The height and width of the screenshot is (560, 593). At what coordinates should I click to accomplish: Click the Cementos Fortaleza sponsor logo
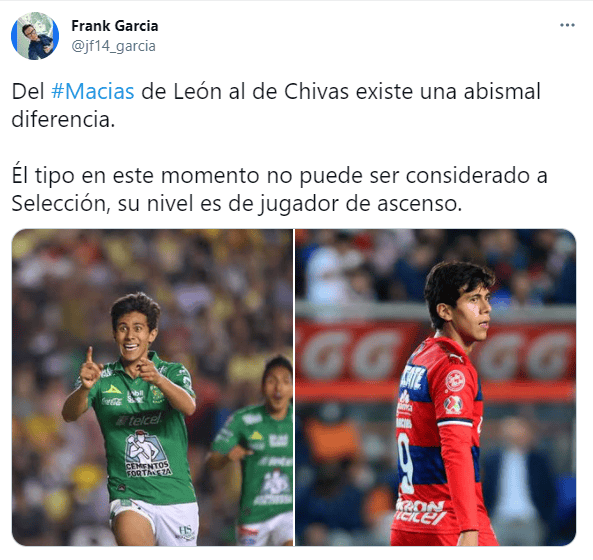[x=147, y=455]
